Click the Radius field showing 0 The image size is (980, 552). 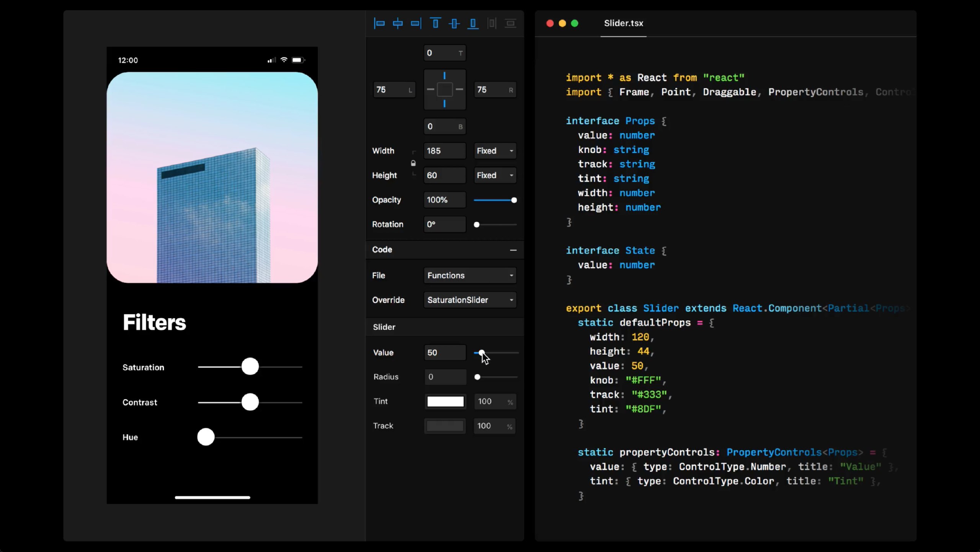pyautogui.click(x=445, y=377)
